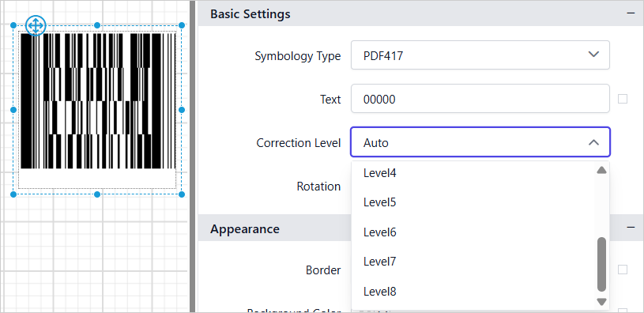The image size is (644, 313).
Task: Click the Symbology Type label
Action: 298,55
